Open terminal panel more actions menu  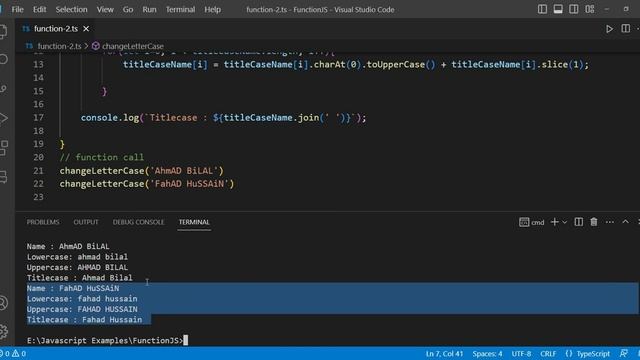[610, 222]
